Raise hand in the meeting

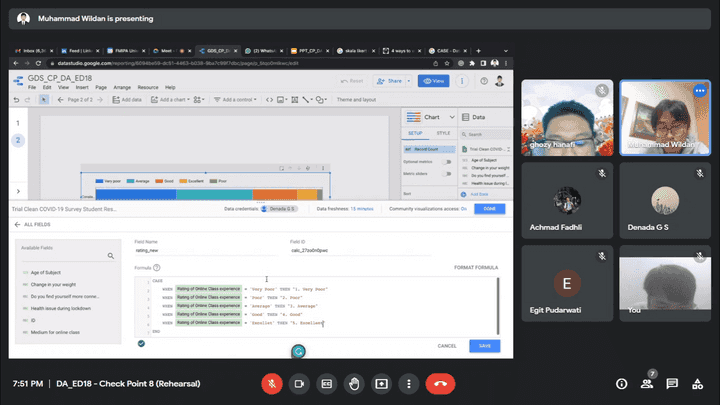point(353,383)
